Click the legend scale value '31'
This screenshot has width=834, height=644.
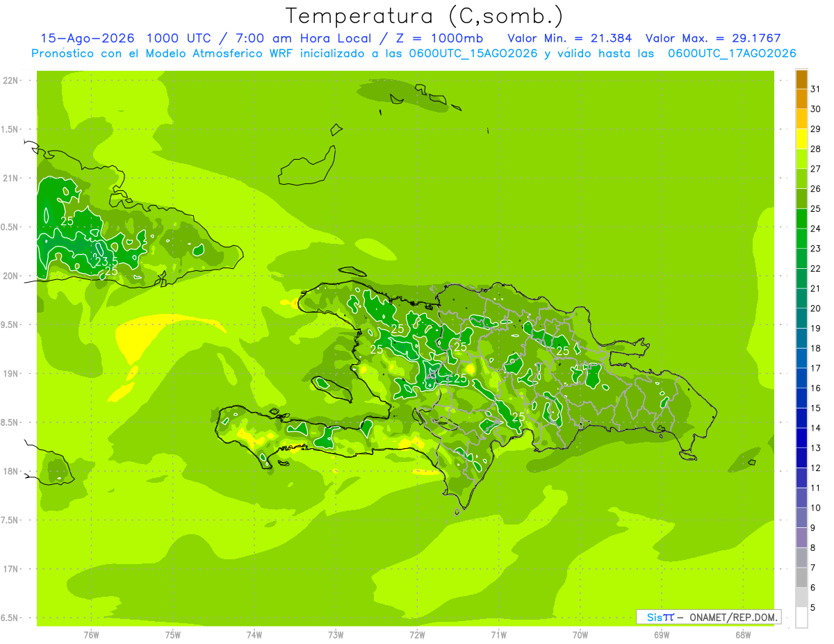(816, 89)
